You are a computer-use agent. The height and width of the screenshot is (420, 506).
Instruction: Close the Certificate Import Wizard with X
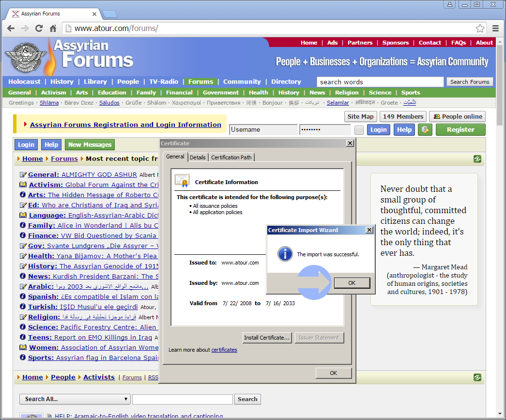[369, 230]
